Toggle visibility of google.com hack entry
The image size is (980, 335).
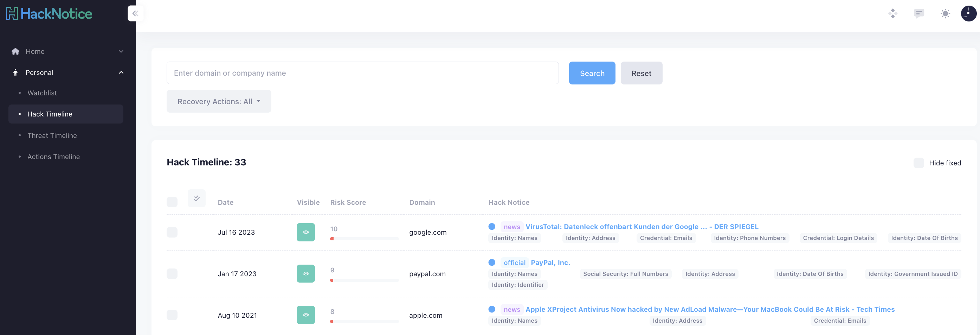click(x=305, y=232)
